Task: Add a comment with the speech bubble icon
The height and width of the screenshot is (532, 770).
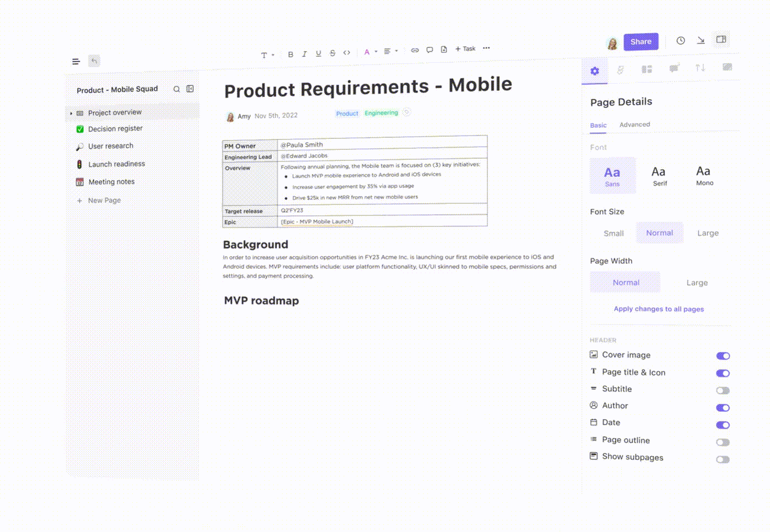Action: [430, 50]
